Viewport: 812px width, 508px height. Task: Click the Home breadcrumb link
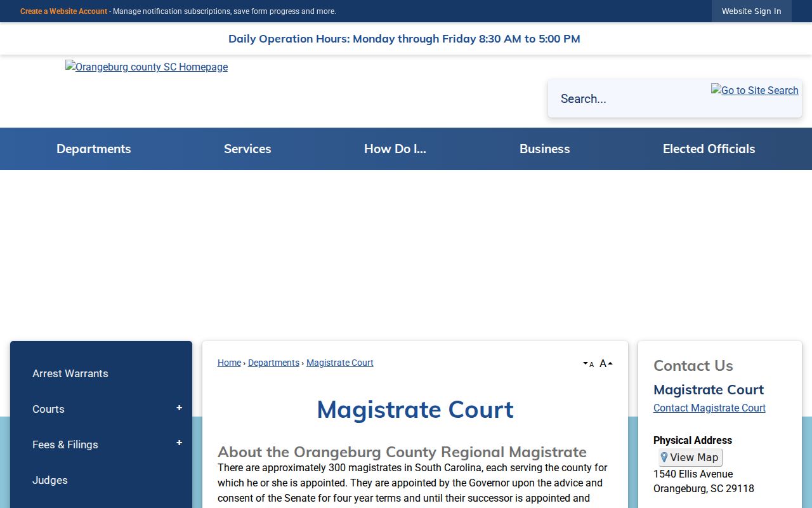[229, 363]
